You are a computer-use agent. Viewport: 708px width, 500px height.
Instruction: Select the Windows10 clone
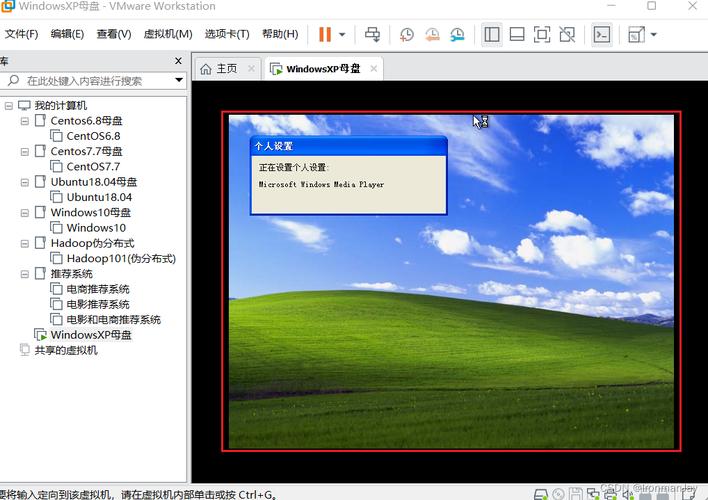pyautogui.click(x=96, y=228)
